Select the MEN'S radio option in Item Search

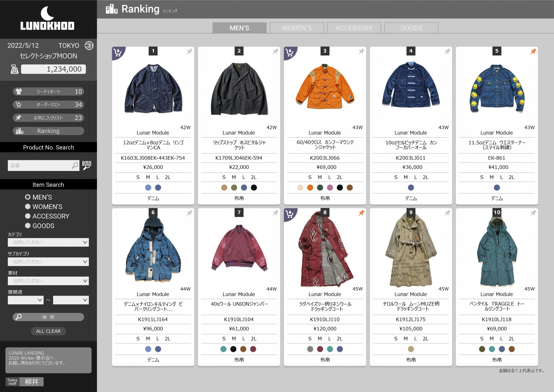point(28,197)
